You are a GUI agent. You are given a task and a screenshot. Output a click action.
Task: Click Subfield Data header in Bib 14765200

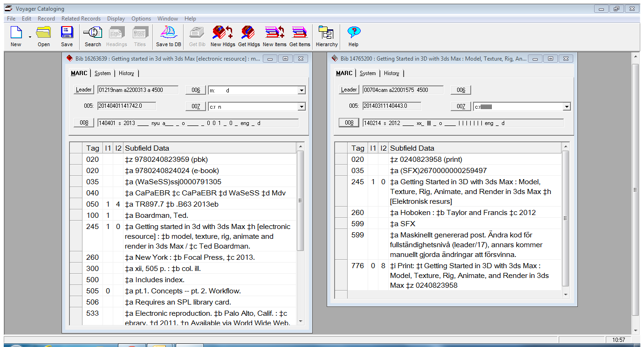(x=475, y=148)
